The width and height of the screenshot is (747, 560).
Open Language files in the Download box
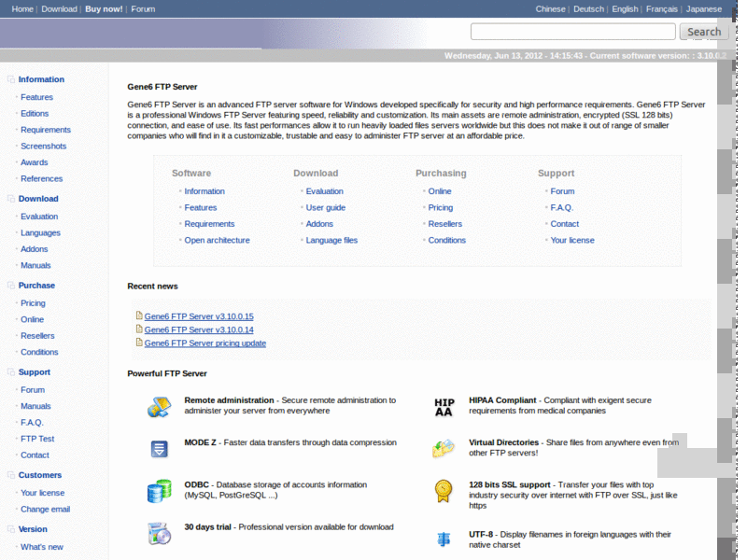tap(331, 240)
